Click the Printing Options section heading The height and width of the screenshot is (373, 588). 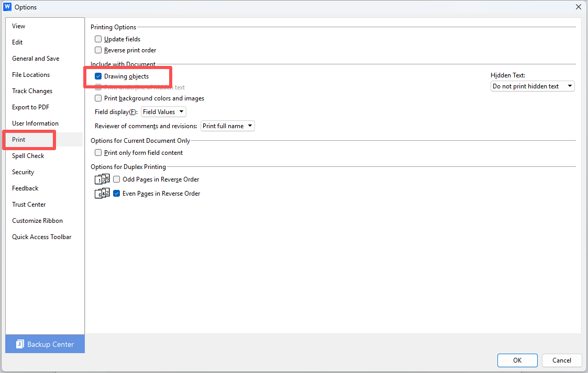[113, 27]
